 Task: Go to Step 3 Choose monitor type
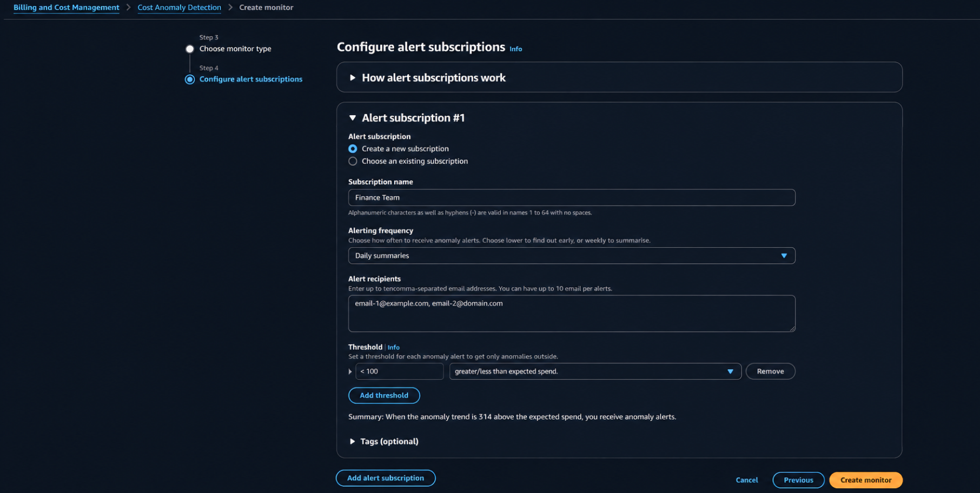(x=235, y=49)
